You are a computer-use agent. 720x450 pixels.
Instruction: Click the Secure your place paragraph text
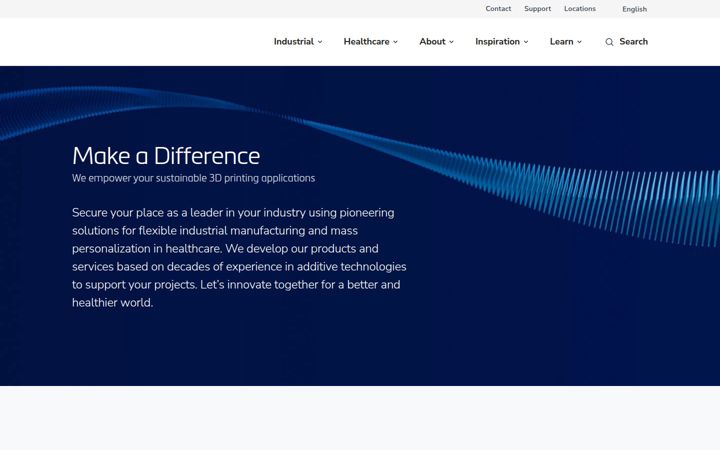(239, 258)
